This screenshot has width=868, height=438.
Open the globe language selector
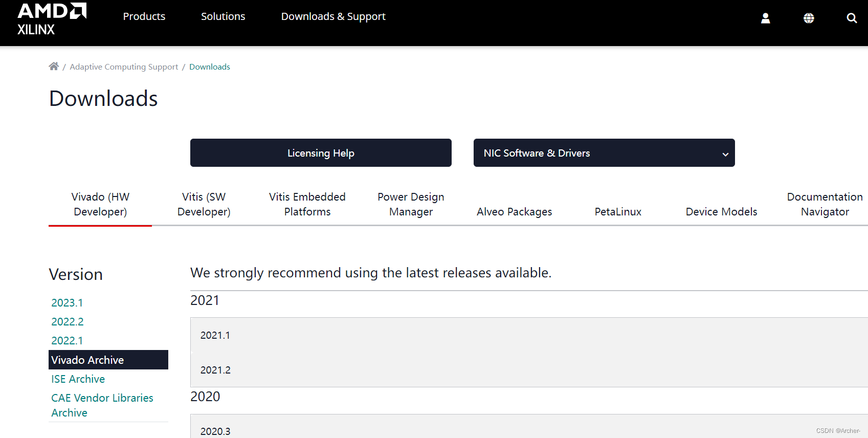pyautogui.click(x=809, y=18)
